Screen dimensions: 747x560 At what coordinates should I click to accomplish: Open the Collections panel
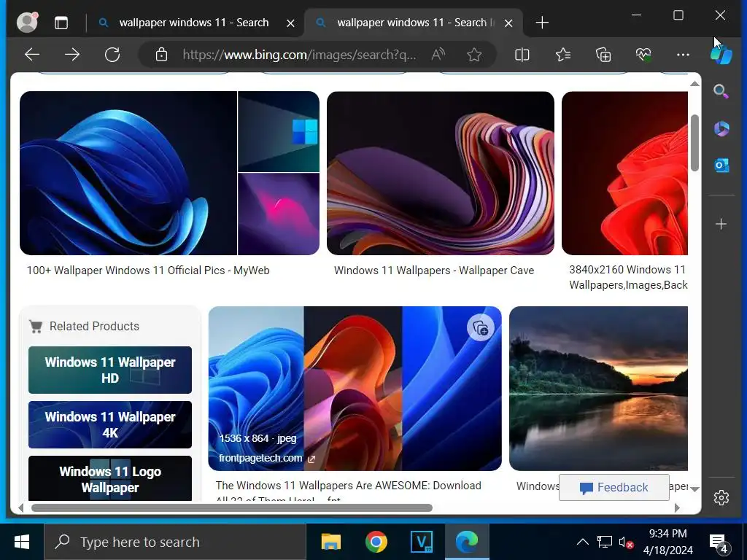(x=603, y=55)
